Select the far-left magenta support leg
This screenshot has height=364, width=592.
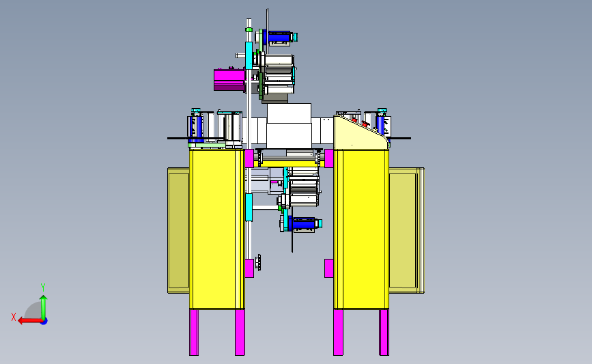pyautogui.click(x=194, y=333)
